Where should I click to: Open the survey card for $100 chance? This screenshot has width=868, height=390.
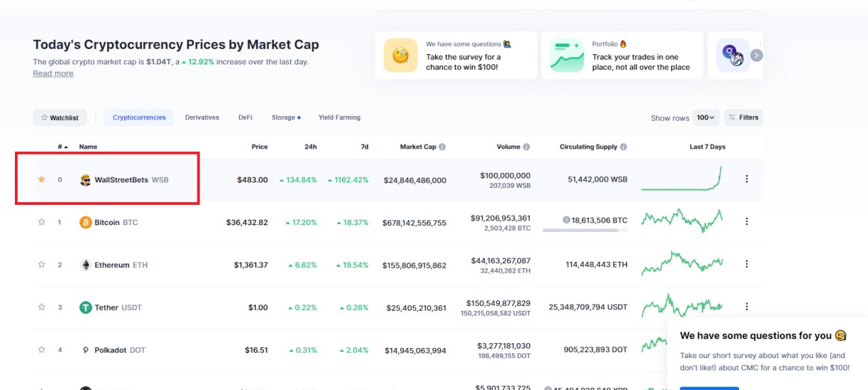[456, 55]
